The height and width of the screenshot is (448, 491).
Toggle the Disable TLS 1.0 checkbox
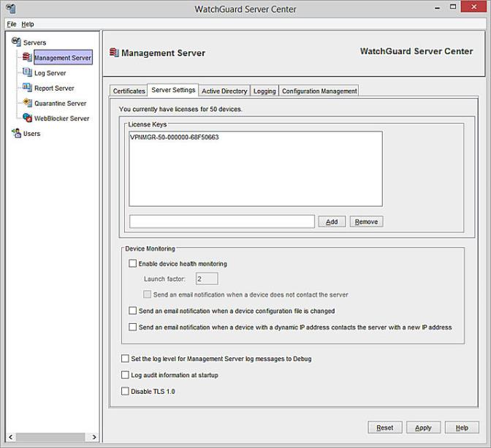[x=126, y=392]
